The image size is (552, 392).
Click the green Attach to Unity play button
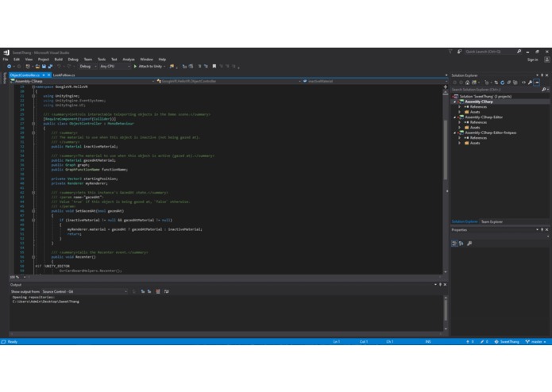[135, 66]
